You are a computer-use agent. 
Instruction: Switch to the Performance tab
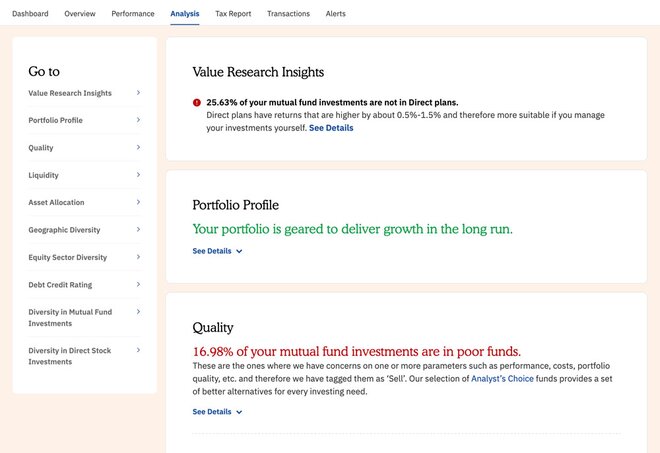pyautogui.click(x=132, y=14)
